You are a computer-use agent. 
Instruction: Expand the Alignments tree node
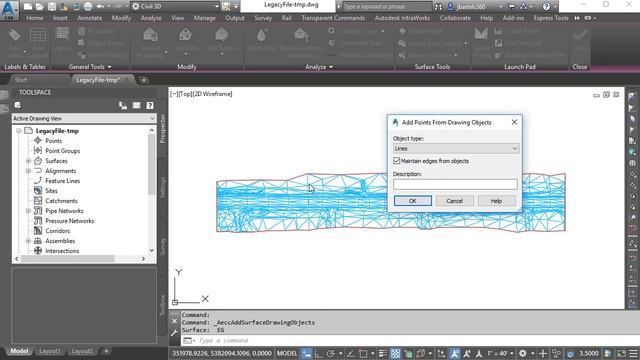click(x=28, y=171)
